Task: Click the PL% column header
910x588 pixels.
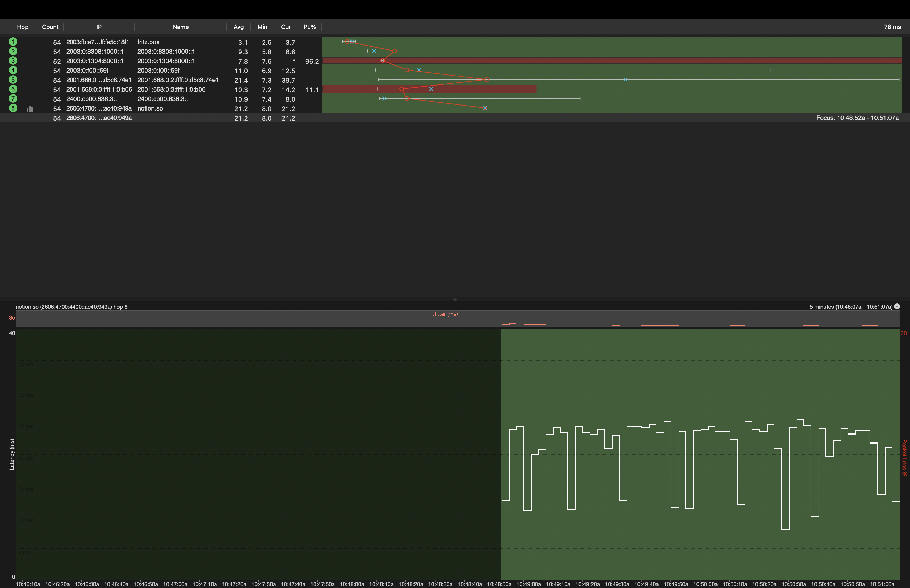Action: click(x=310, y=27)
